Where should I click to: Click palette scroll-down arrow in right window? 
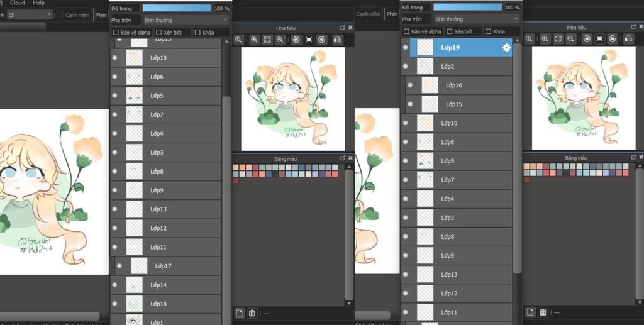pyautogui.click(x=640, y=302)
